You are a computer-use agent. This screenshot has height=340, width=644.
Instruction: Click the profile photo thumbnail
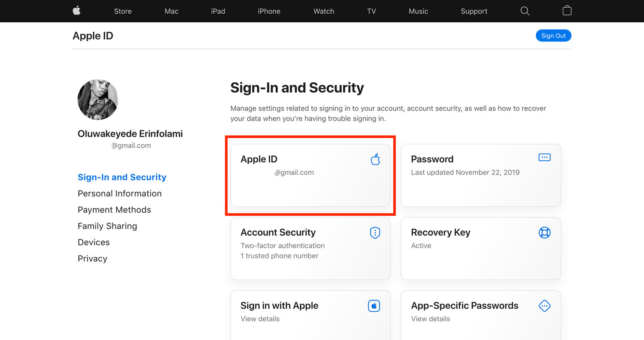[98, 99]
